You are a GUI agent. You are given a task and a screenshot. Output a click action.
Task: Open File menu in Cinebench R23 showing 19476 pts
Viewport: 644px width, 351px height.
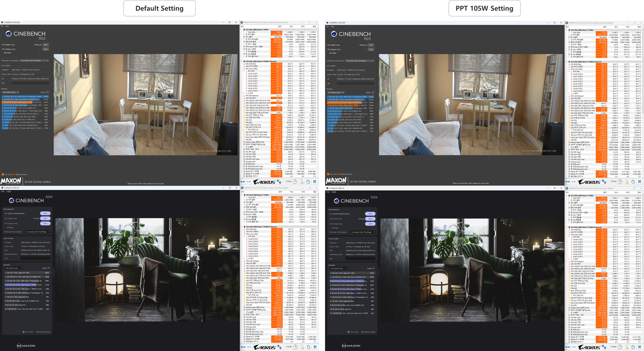2,26
